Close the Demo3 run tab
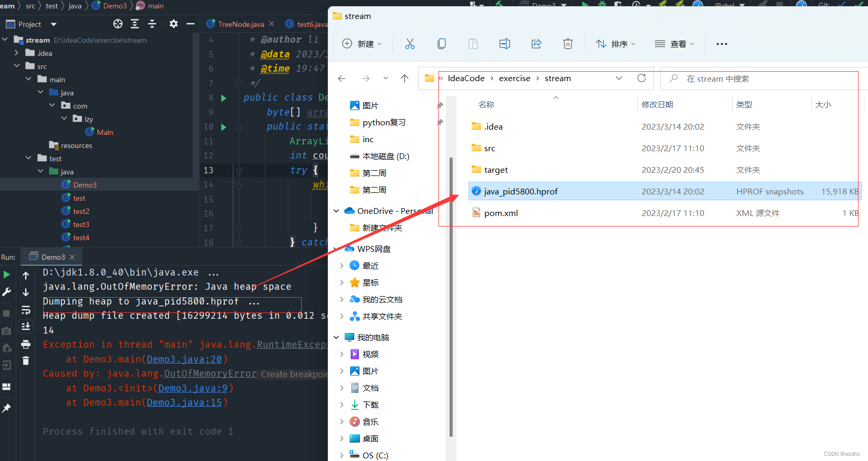 pyautogui.click(x=72, y=257)
